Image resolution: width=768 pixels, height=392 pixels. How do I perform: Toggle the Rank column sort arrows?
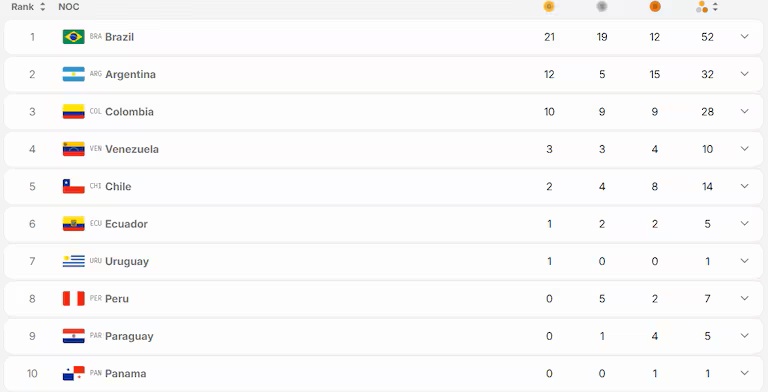tap(43, 7)
